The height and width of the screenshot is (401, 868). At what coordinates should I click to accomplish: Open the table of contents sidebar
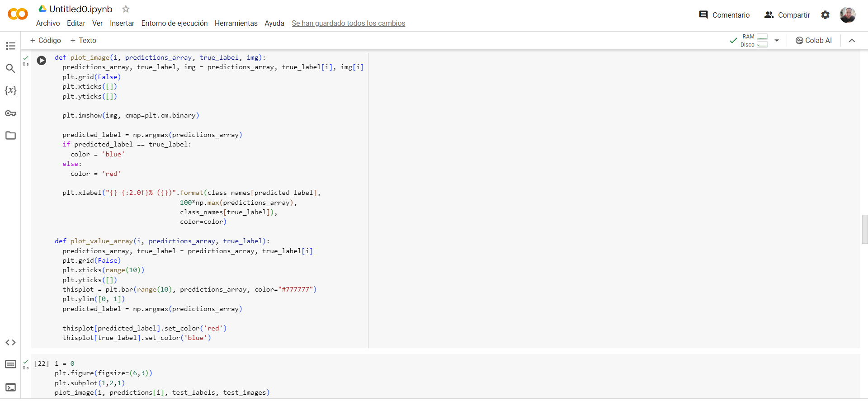click(x=10, y=46)
